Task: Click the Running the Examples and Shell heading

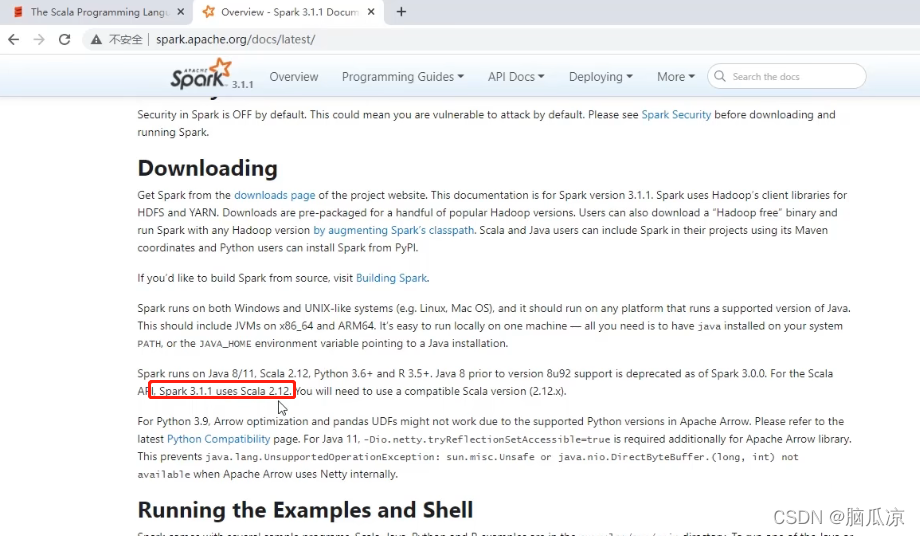Action: [x=305, y=510]
